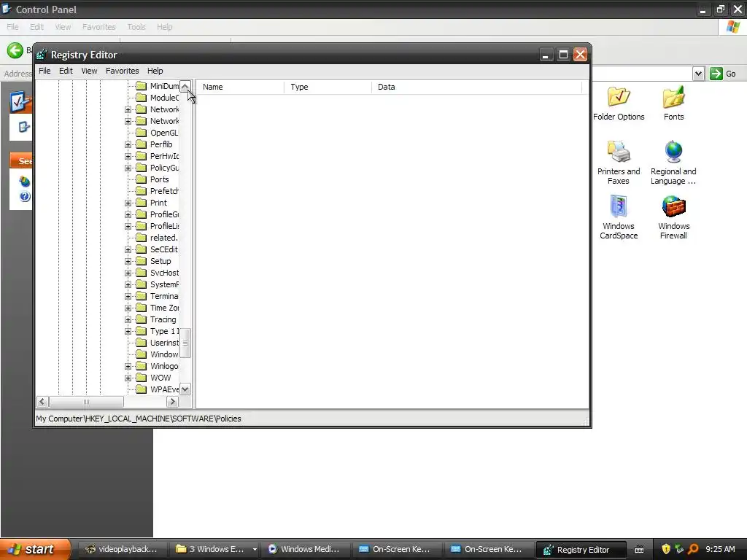Click tree horizontal scrollbar left arrow

[42, 402]
